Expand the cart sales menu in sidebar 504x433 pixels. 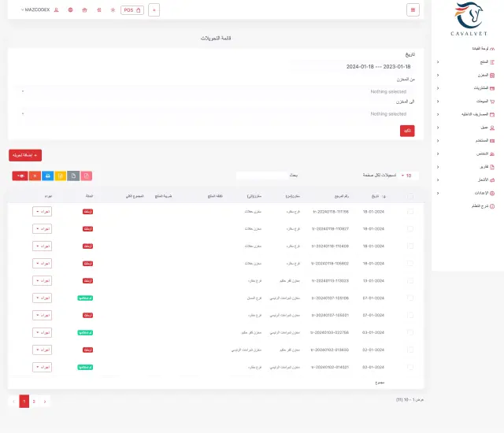[466, 102]
